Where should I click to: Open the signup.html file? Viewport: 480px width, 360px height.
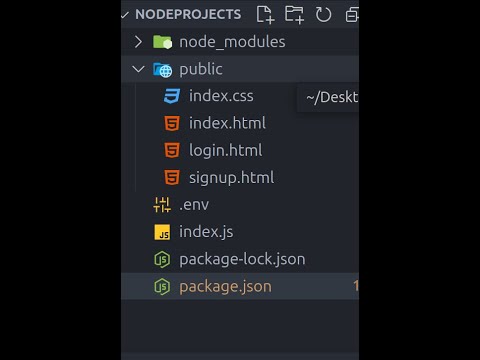click(x=232, y=178)
